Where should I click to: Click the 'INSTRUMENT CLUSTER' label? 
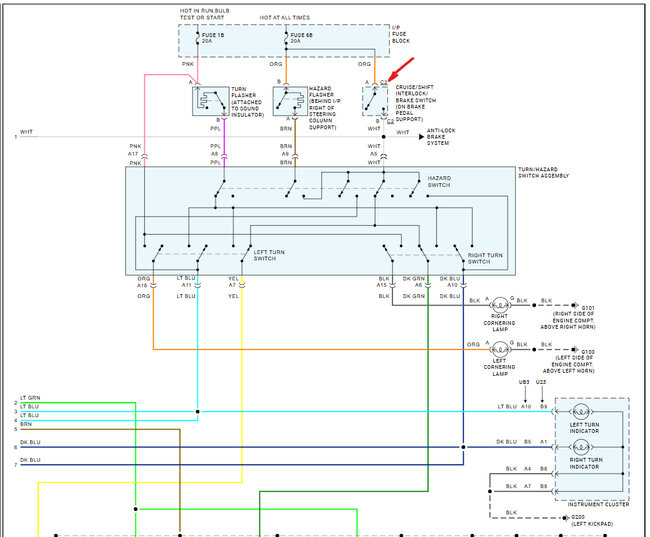coord(598,504)
